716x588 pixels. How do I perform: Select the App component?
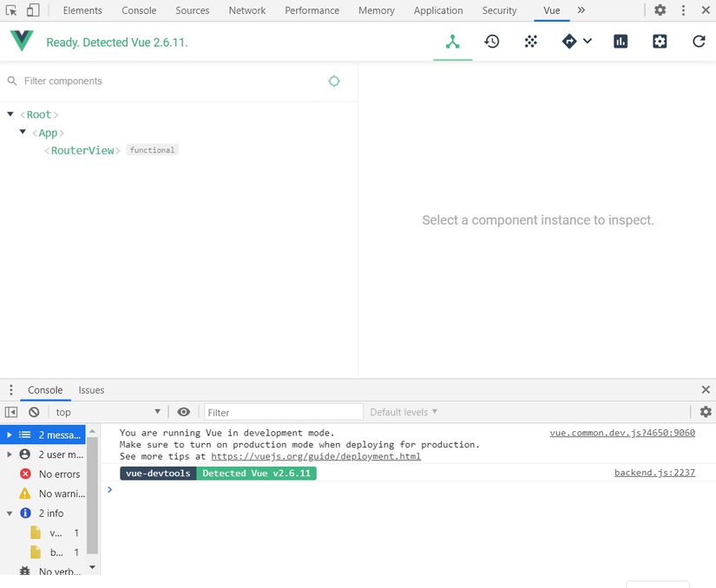pos(48,133)
